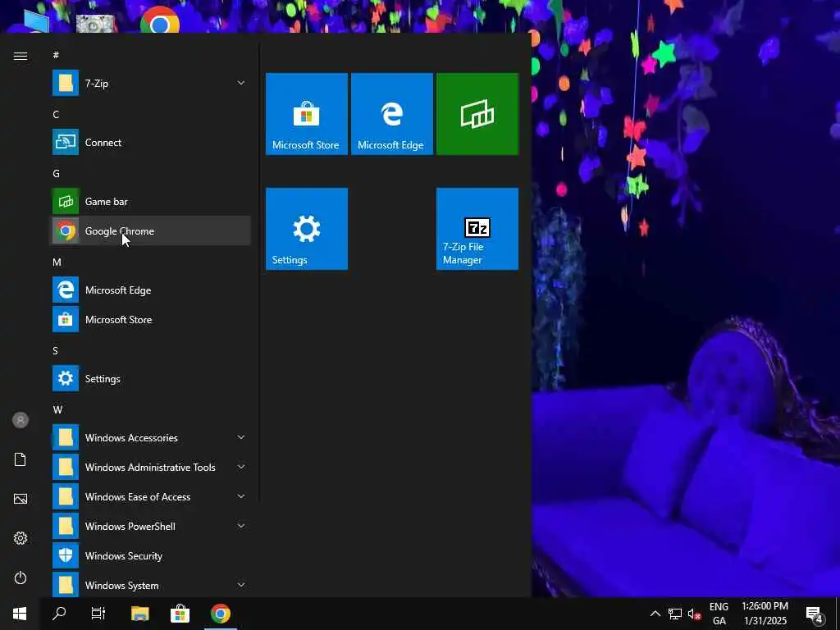Open the user account icon in Start sidebar
Image resolution: width=840 pixels, height=630 pixels.
pos(21,420)
